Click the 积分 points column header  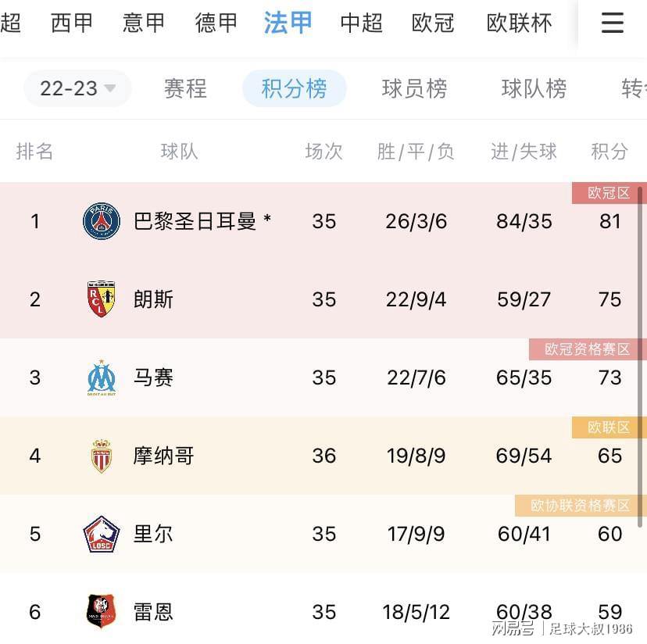click(x=609, y=152)
